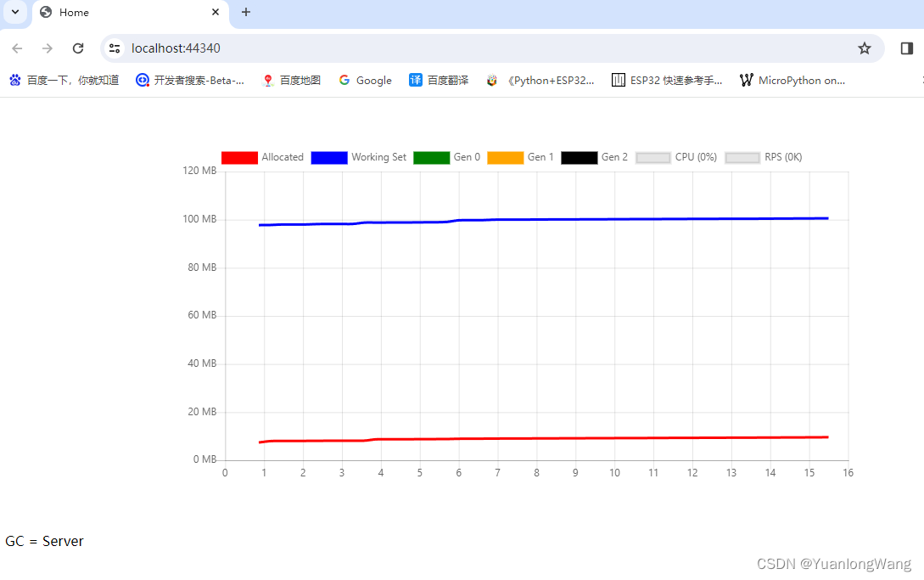Open the ESP32 快速参考手册 bookmark
The image size is (924, 580).
point(670,80)
